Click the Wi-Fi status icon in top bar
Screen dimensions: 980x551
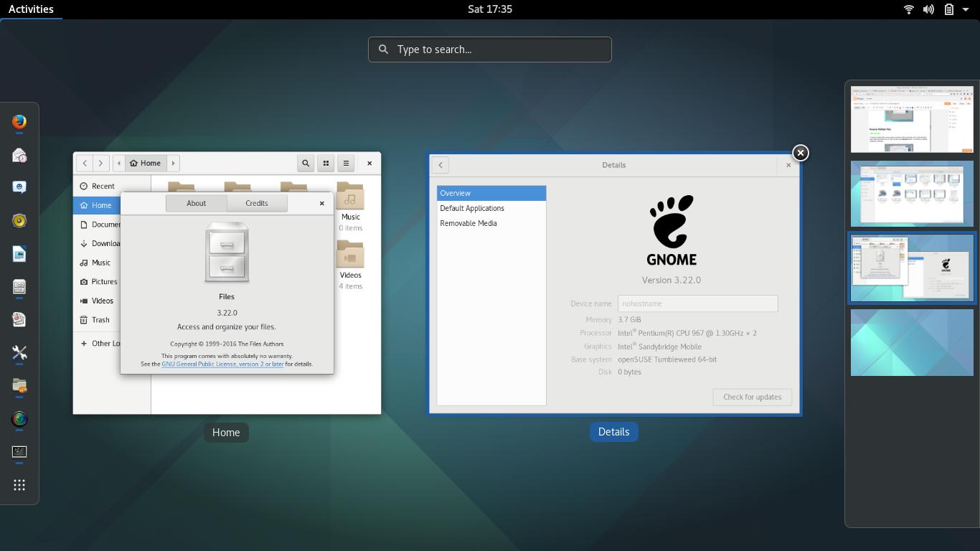pos(908,9)
